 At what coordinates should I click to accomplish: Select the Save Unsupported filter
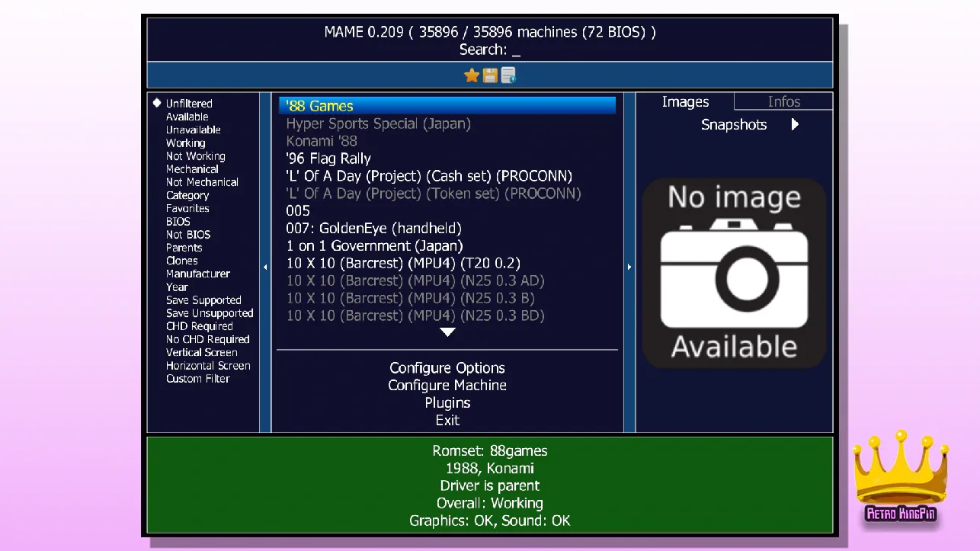[210, 313]
